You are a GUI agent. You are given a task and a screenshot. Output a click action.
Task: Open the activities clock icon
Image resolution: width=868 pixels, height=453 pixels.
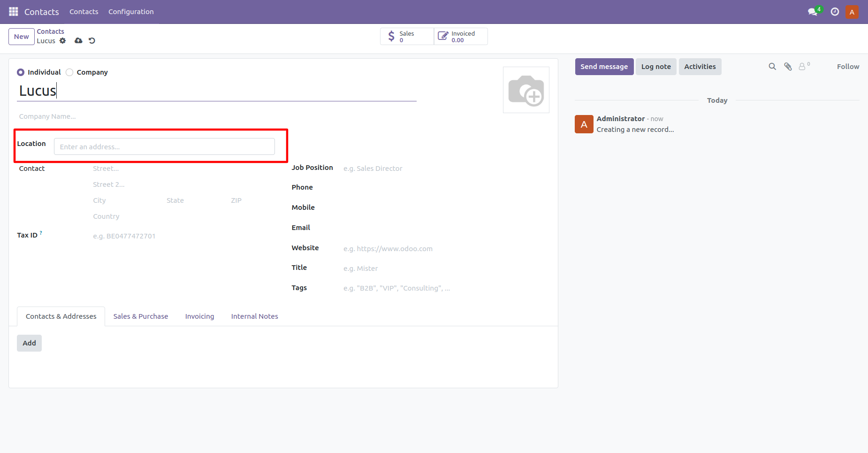(834, 11)
